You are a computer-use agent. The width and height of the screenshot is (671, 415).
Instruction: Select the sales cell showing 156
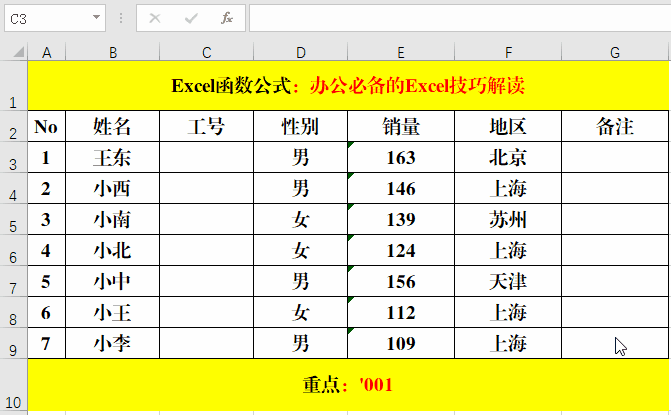click(x=401, y=282)
